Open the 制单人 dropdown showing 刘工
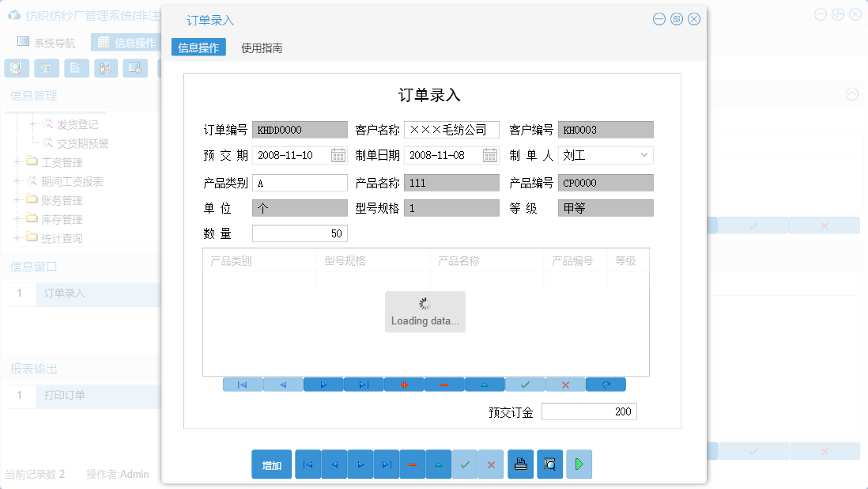Viewport: 868px width, 489px height. [x=645, y=155]
